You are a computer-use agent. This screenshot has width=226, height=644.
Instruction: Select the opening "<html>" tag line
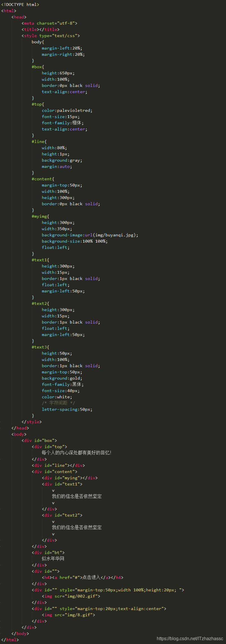(9, 11)
